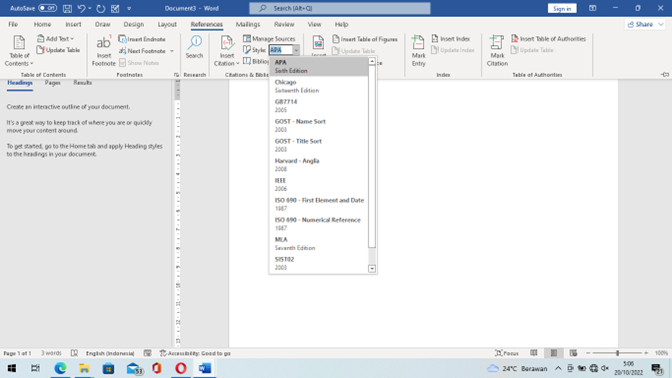Image resolution: width=672 pixels, height=378 pixels.
Task: Click the zoom in plus button
Action: tap(646, 353)
